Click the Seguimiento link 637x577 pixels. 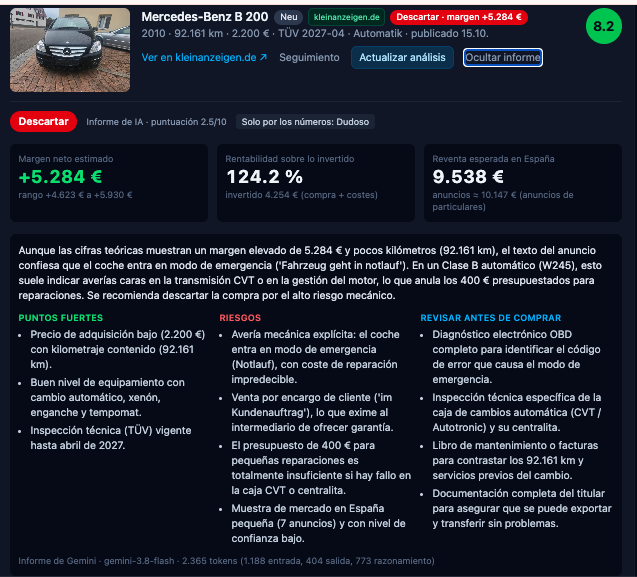[x=309, y=58]
